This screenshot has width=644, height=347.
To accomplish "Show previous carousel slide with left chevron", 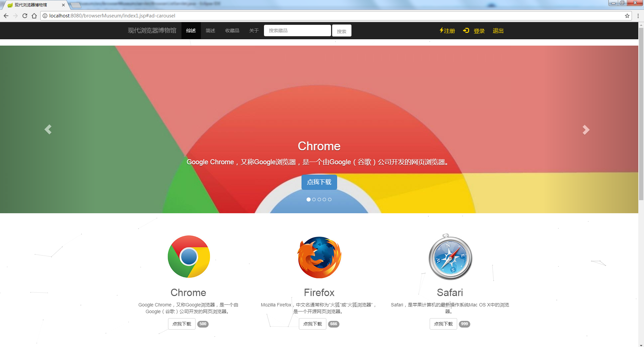I will [x=48, y=129].
